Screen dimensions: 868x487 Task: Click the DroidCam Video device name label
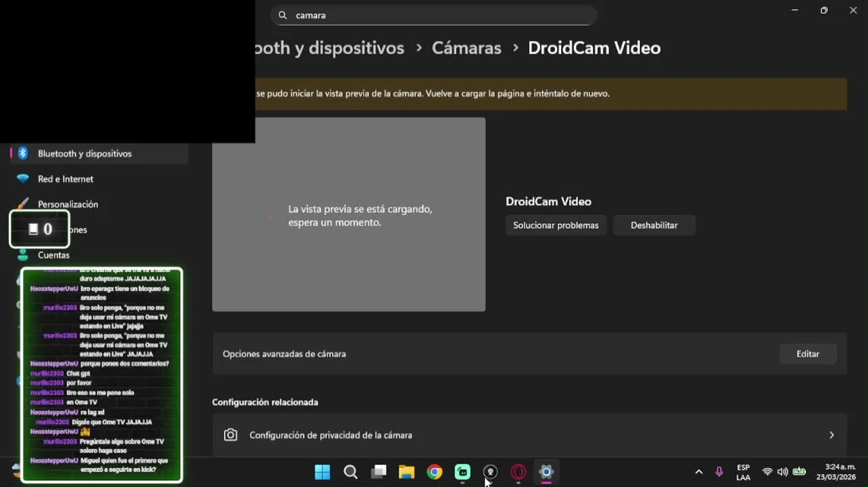pos(548,202)
